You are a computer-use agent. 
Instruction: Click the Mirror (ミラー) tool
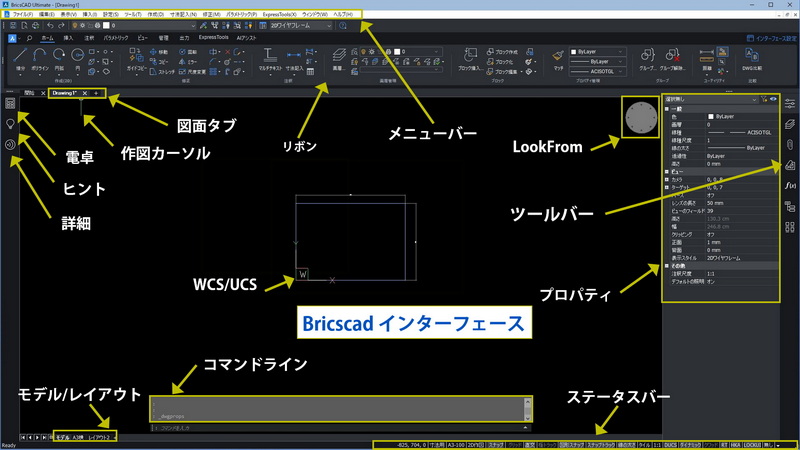point(188,62)
